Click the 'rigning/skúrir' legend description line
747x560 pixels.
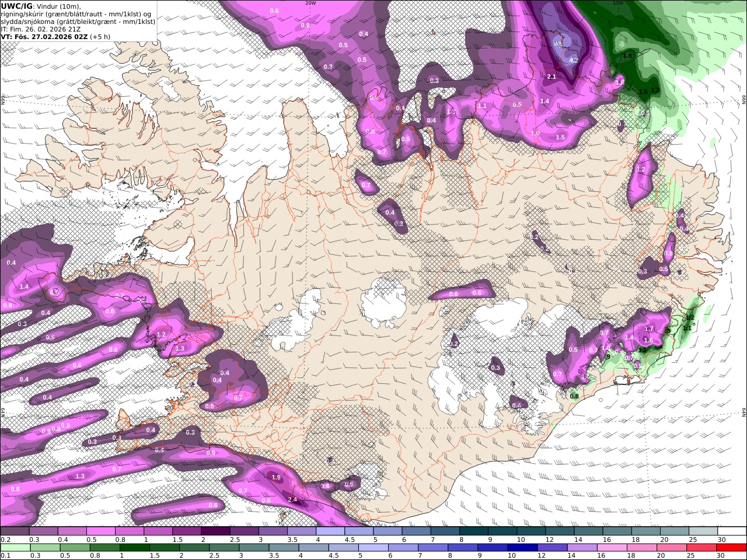[76, 13]
